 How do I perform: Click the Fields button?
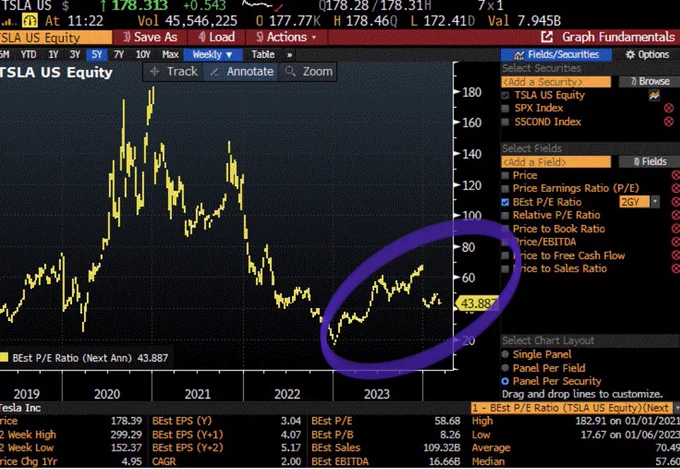[x=649, y=162]
